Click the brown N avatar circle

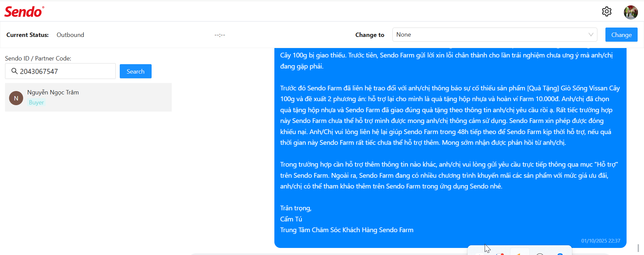[x=16, y=98]
